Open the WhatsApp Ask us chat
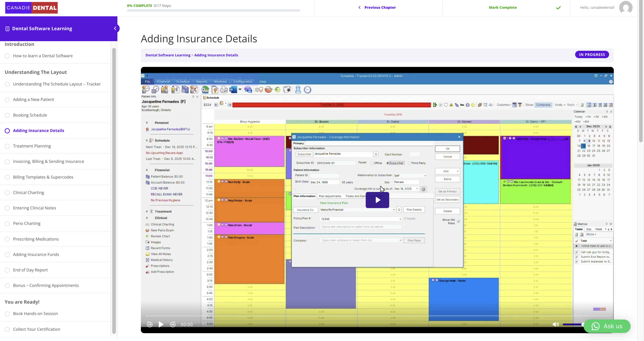The width and height of the screenshot is (644, 341). tap(607, 326)
